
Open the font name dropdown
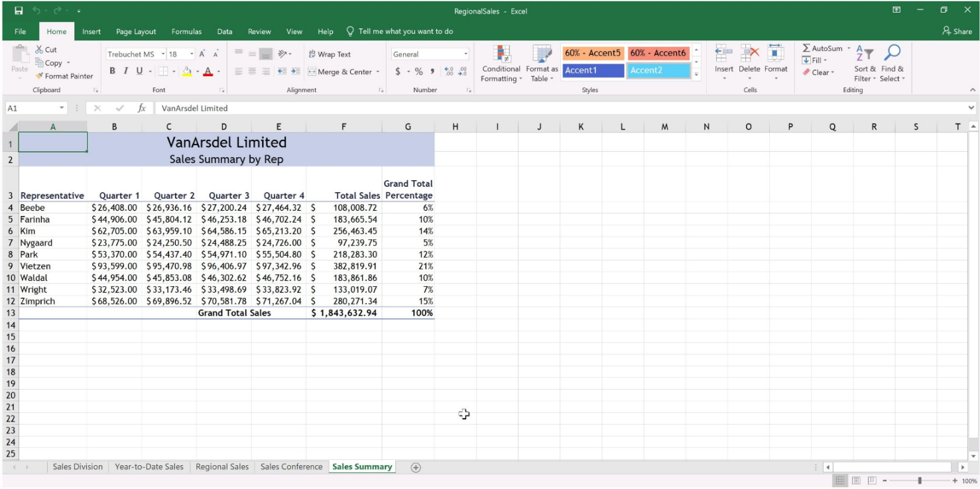[163, 54]
